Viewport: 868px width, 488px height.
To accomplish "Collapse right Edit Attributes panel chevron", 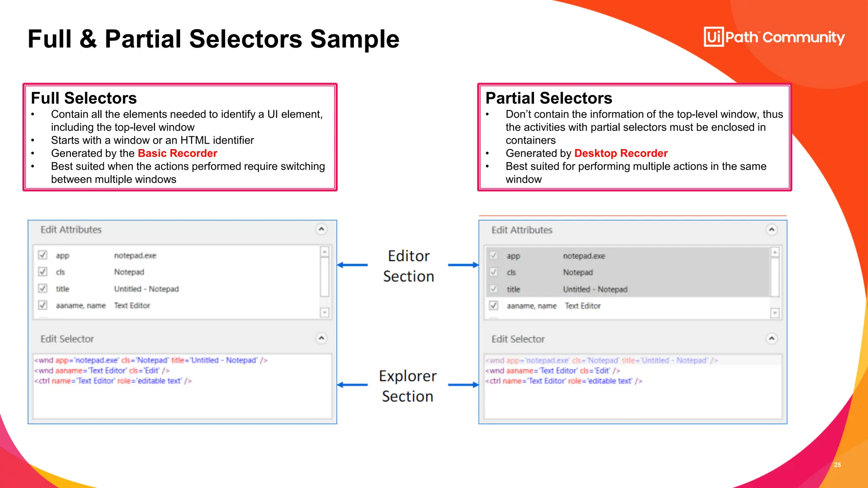I will [772, 230].
